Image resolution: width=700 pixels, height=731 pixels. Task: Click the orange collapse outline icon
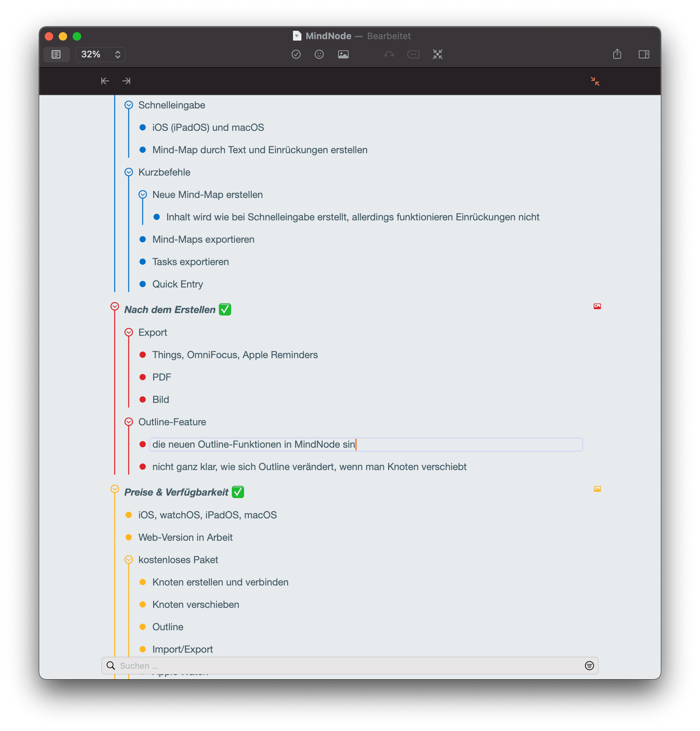(x=595, y=81)
